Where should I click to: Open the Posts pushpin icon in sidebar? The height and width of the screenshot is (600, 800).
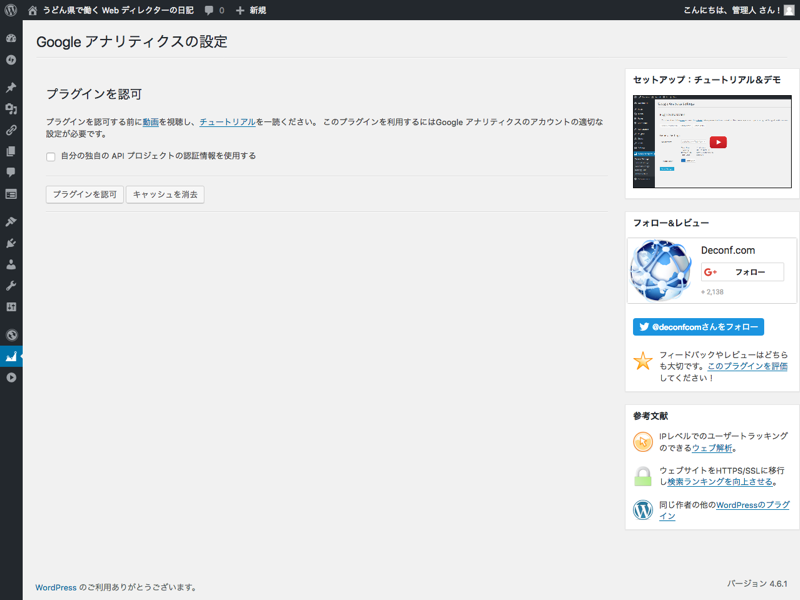click(11, 87)
